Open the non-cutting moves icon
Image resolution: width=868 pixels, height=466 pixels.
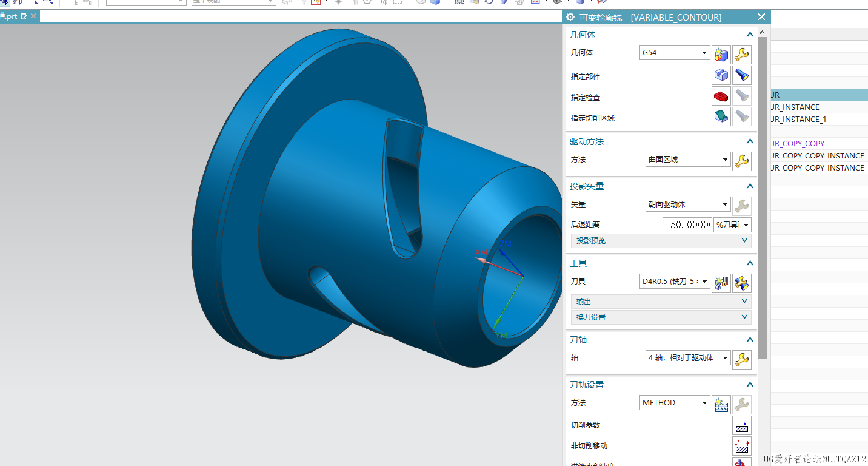pos(741,446)
